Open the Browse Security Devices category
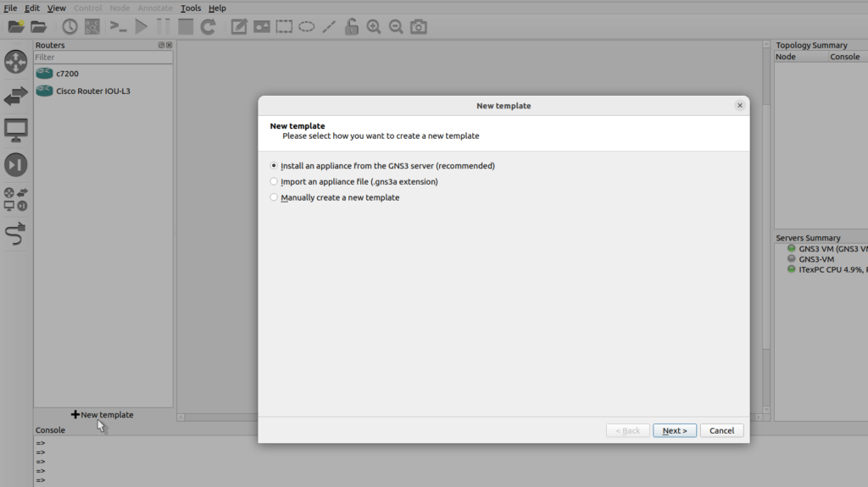This screenshot has height=487, width=868. 16,164
